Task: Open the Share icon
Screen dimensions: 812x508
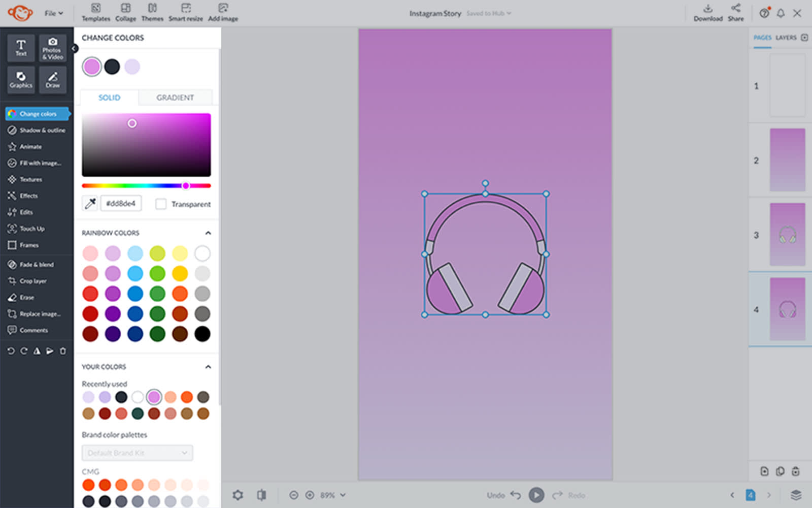Action: [x=735, y=12]
